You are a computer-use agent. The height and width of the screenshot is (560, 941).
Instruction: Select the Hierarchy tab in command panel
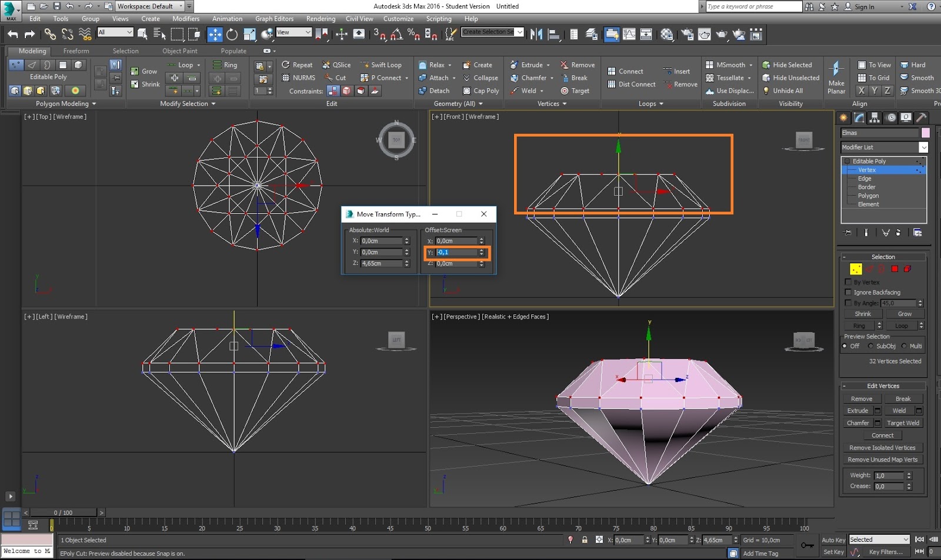(x=875, y=118)
